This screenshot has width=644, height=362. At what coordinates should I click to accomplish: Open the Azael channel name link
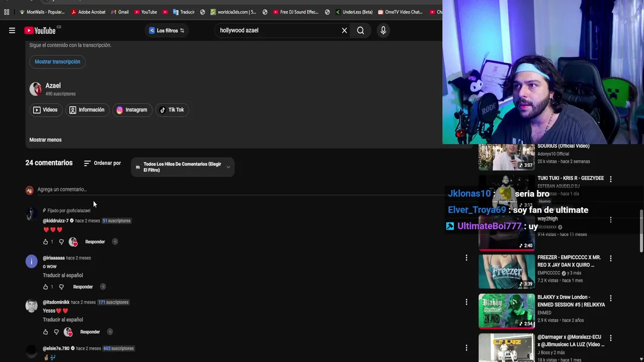[53, 86]
